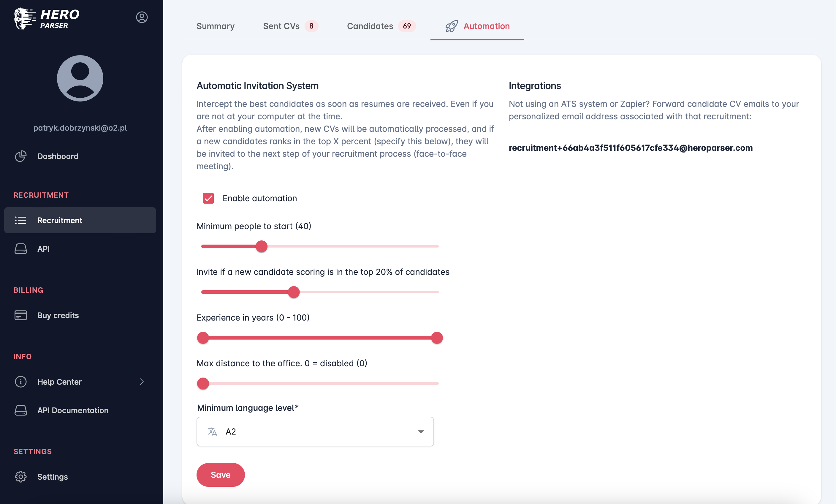Click the Help Center info icon
Viewport: 836px width, 504px height.
(x=21, y=381)
